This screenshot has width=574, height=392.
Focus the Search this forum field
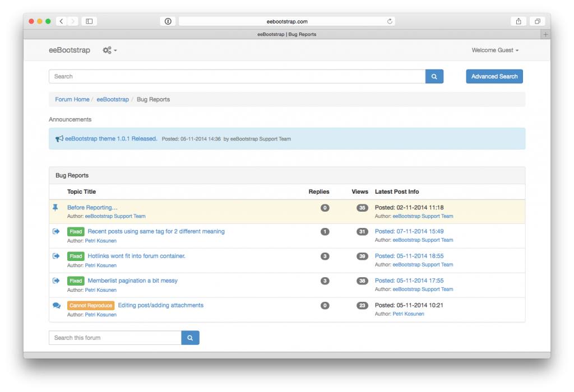pyautogui.click(x=115, y=338)
